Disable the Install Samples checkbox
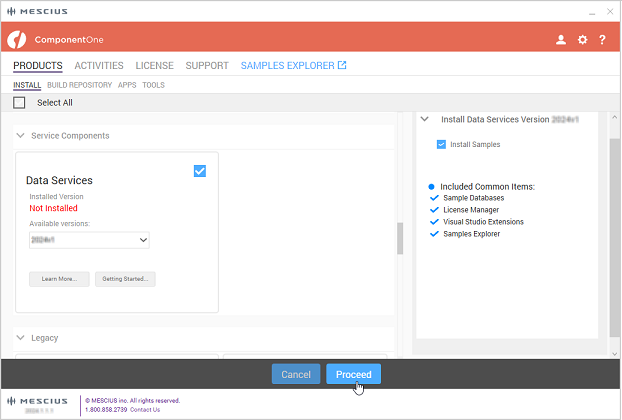 pyautogui.click(x=441, y=144)
